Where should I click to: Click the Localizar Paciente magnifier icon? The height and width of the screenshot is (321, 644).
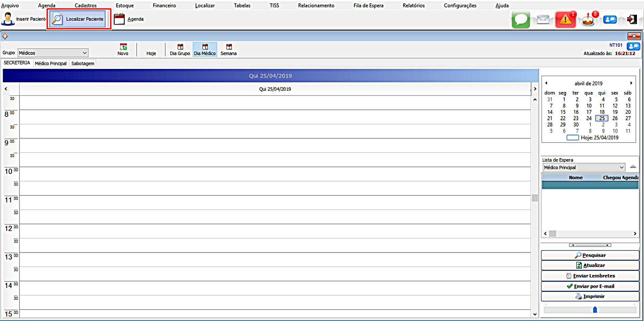click(x=57, y=19)
